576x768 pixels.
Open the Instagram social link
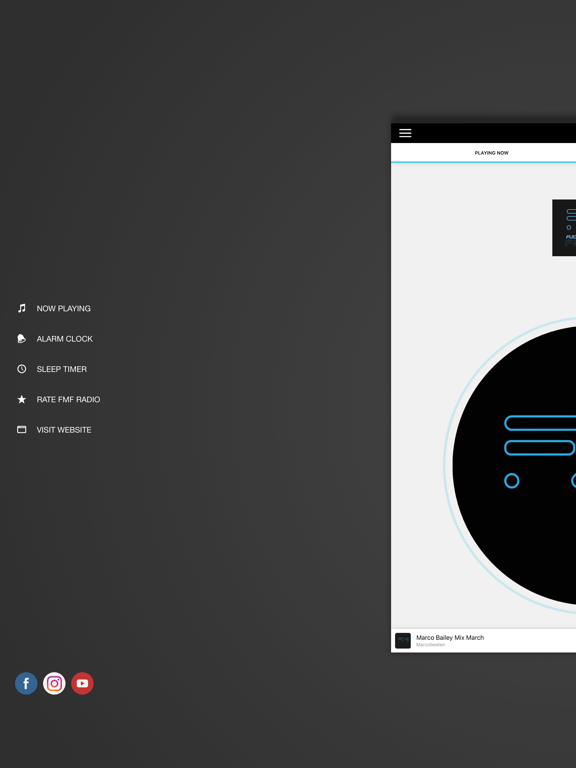54,683
